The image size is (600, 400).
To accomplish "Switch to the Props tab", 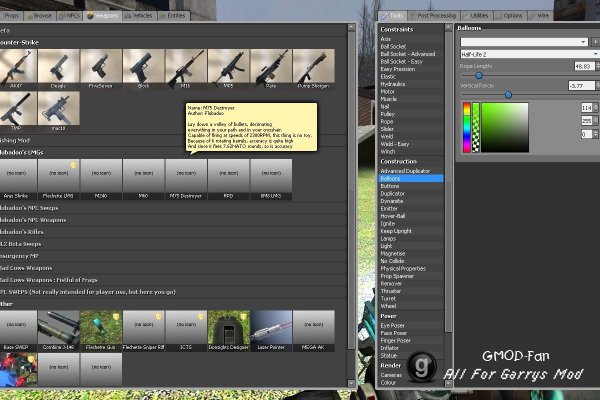I will (11, 16).
